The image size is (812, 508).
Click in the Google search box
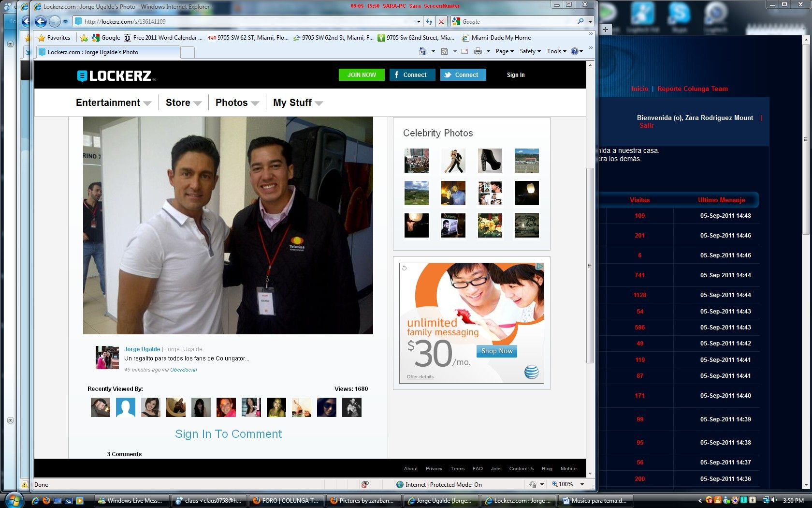tap(517, 22)
